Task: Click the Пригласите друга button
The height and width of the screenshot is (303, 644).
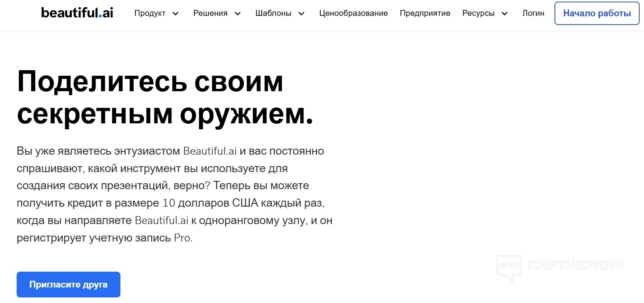Action: pyautogui.click(x=69, y=284)
